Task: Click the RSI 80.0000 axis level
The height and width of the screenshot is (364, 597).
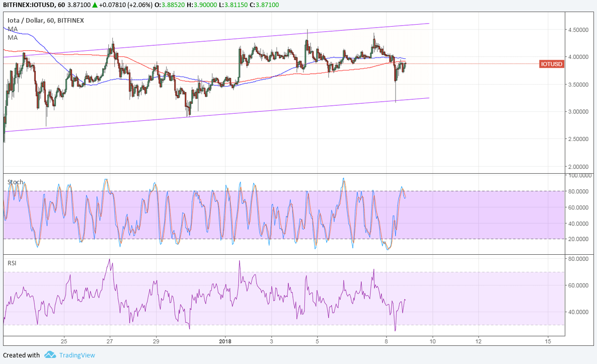Action: pyautogui.click(x=578, y=259)
